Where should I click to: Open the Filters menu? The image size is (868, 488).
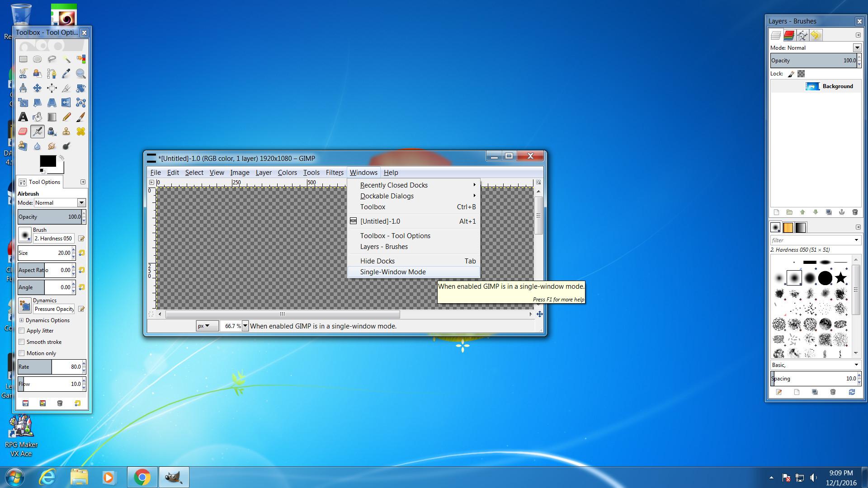(334, 173)
